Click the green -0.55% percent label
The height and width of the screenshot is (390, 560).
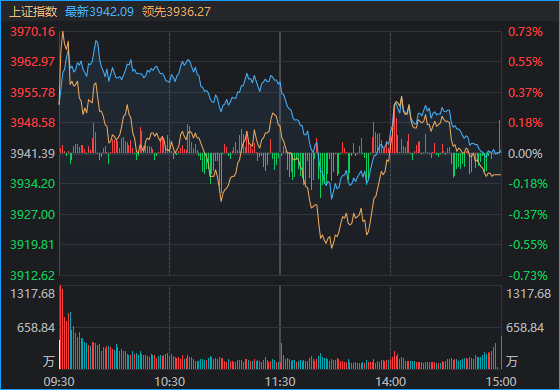(x=528, y=245)
